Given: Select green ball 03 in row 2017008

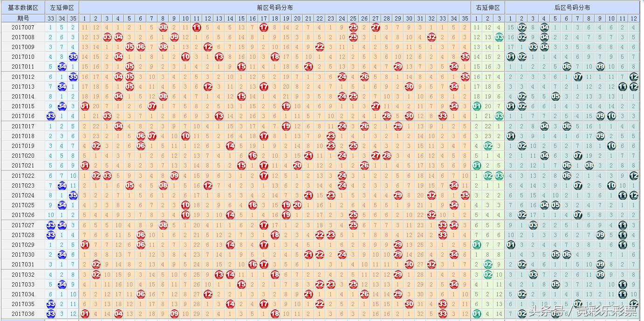Looking at the screenshot, I should [x=499, y=37].
